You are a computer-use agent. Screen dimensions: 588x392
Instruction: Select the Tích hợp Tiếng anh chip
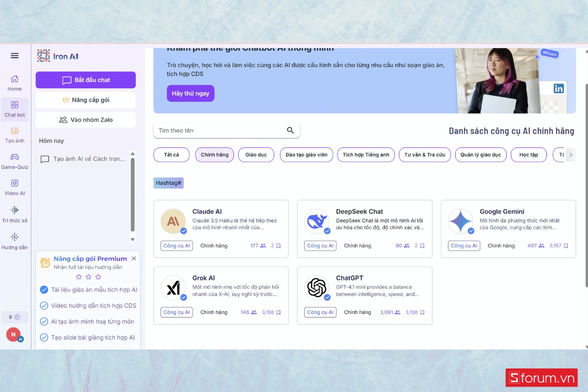click(366, 155)
